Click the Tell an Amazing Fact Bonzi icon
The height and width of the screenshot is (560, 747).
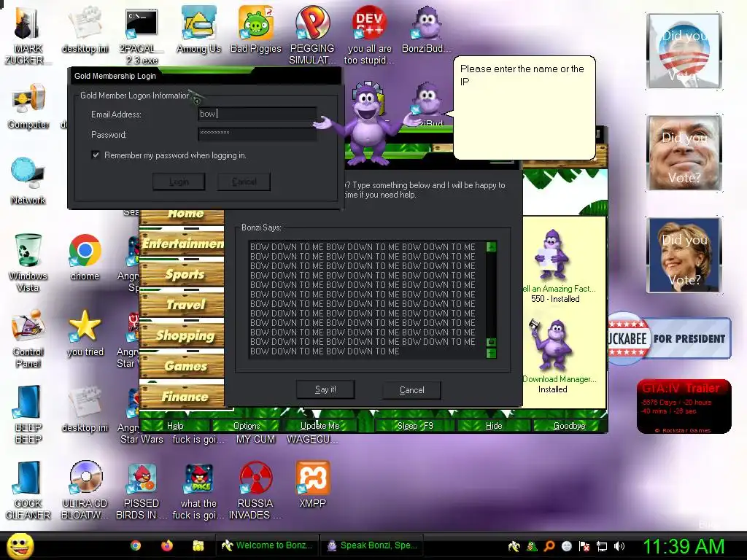[x=553, y=254]
